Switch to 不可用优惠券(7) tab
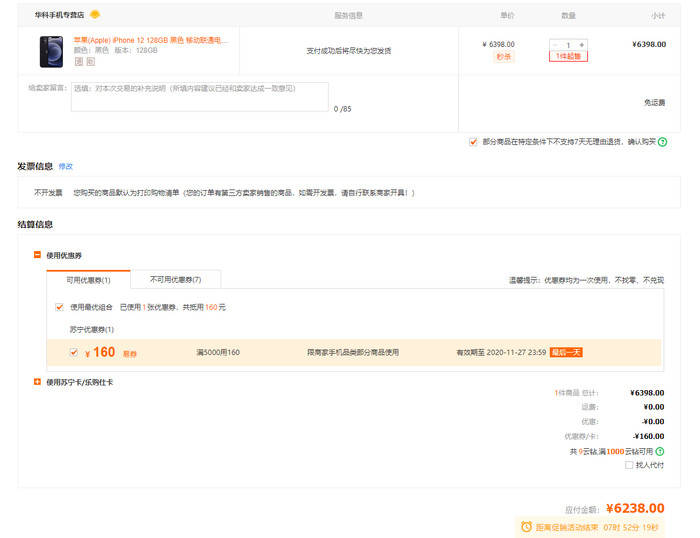The height and width of the screenshot is (538, 700). coord(176,280)
